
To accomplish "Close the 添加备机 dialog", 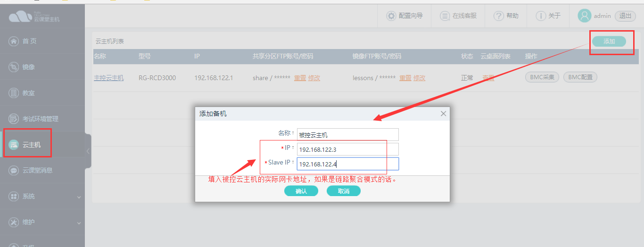I will pos(443,114).
